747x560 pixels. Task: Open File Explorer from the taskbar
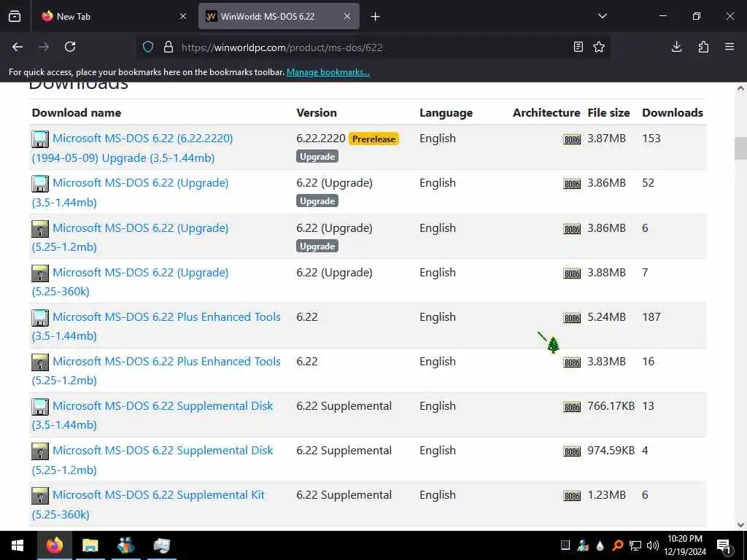[x=90, y=545]
